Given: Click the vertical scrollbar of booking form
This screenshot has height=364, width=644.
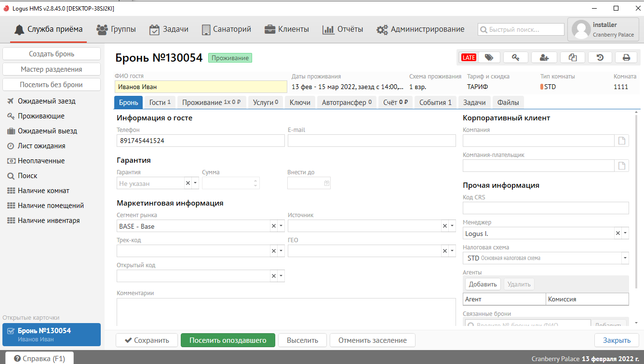Looking at the screenshot, I should point(637,193).
